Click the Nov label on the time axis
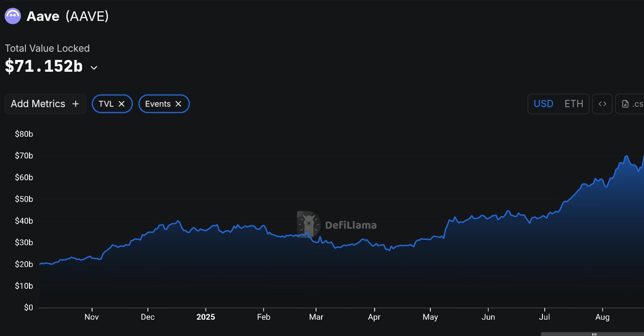This screenshot has height=336, width=644. point(92,317)
